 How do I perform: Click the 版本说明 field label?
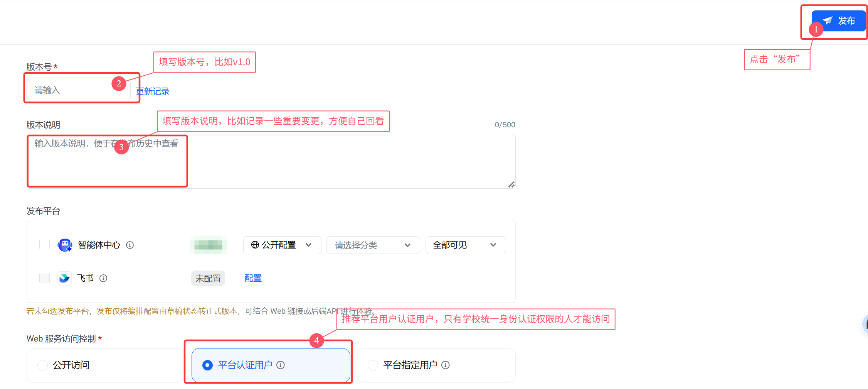[43, 125]
